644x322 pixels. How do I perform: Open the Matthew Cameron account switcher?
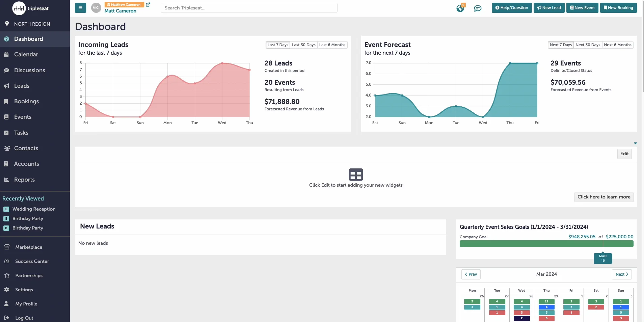[124, 4]
